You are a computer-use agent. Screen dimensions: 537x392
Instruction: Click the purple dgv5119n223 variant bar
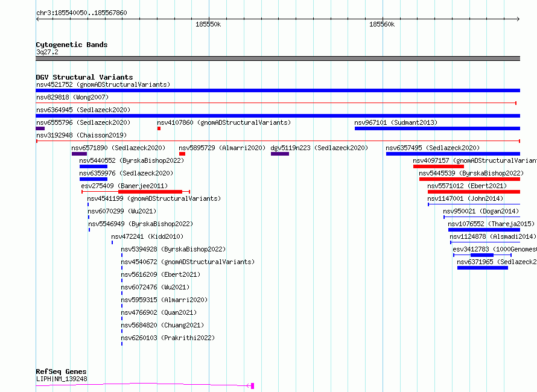[x=280, y=154]
